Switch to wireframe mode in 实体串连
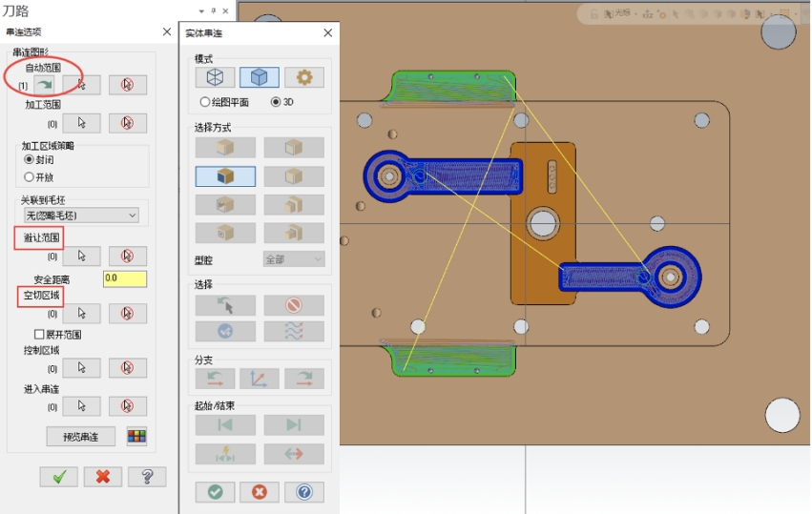The width and height of the screenshot is (812, 514). [x=215, y=77]
